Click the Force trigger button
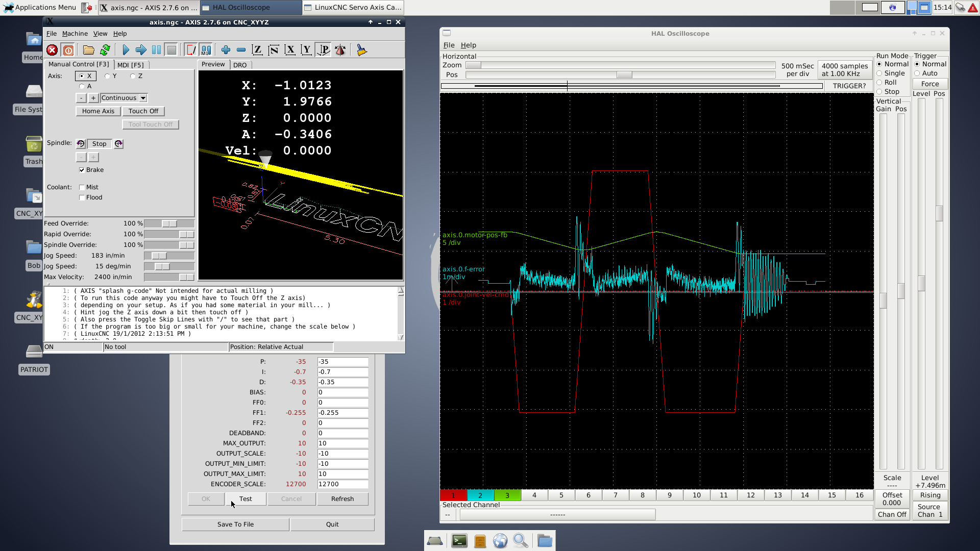The height and width of the screenshot is (551, 980). click(x=930, y=84)
